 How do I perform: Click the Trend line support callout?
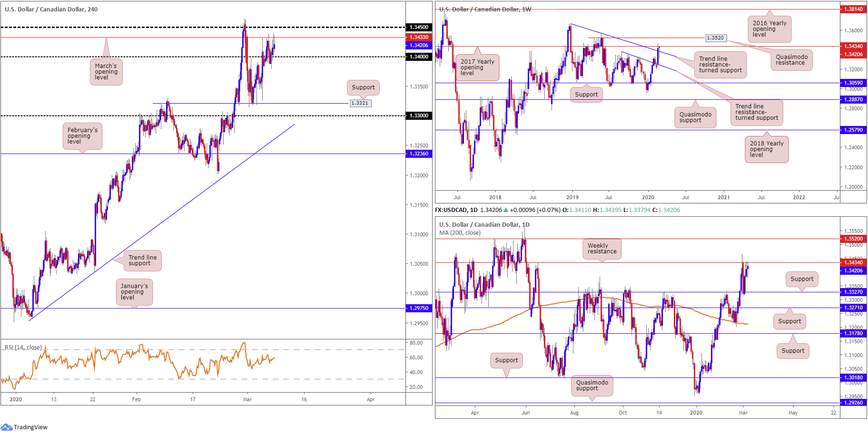tap(142, 260)
